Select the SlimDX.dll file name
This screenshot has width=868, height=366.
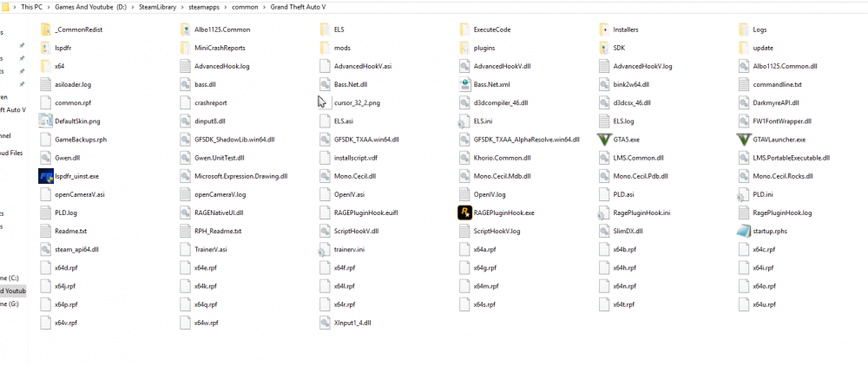click(x=628, y=231)
